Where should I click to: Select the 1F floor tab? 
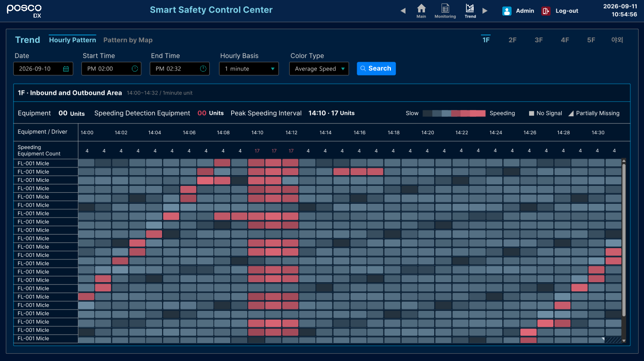click(486, 40)
